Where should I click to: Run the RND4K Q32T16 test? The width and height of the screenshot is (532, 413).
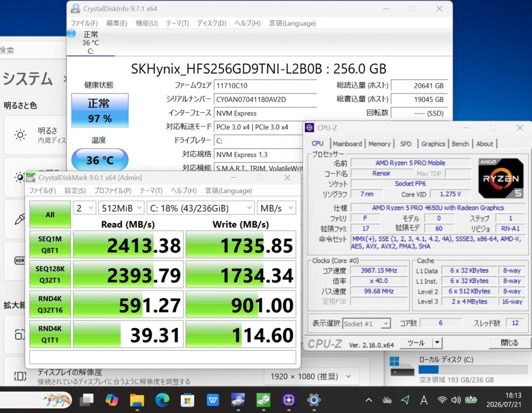(50, 304)
